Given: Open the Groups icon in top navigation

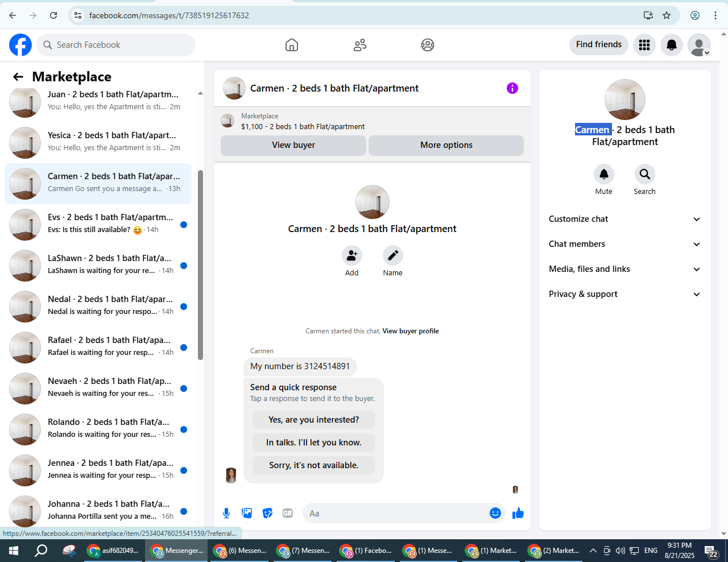Looking at the screenshot, I should 428,45.
